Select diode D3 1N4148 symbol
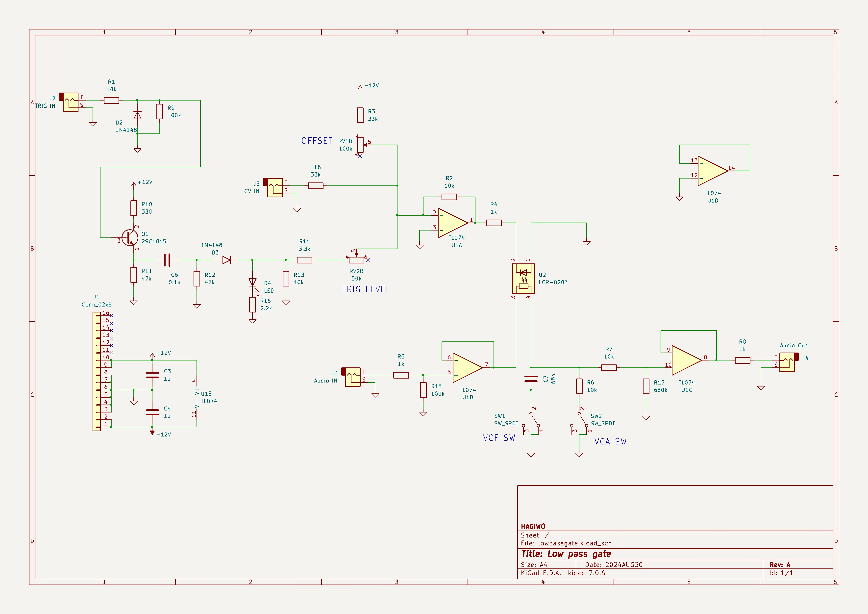 coord(226,260)
